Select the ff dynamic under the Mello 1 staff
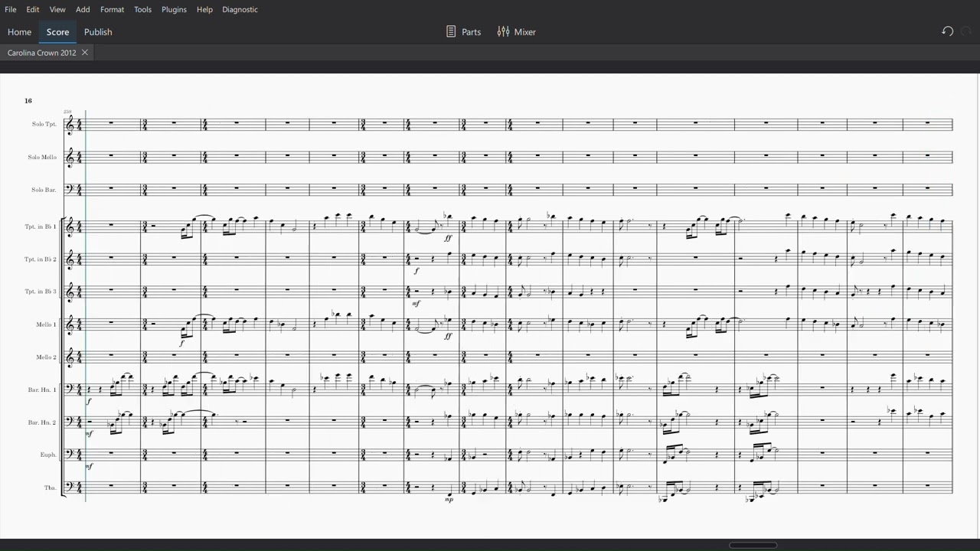Viewport: 980px width, 551px height. click(x=448, y=336)
